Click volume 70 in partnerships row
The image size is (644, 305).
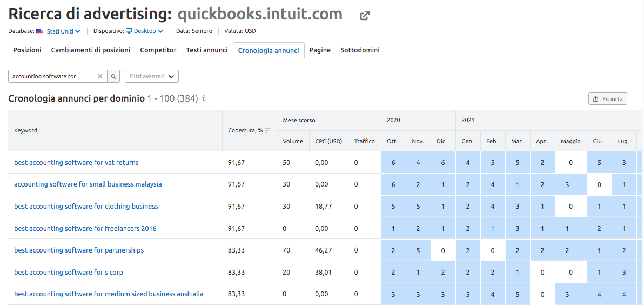[287, 250]
